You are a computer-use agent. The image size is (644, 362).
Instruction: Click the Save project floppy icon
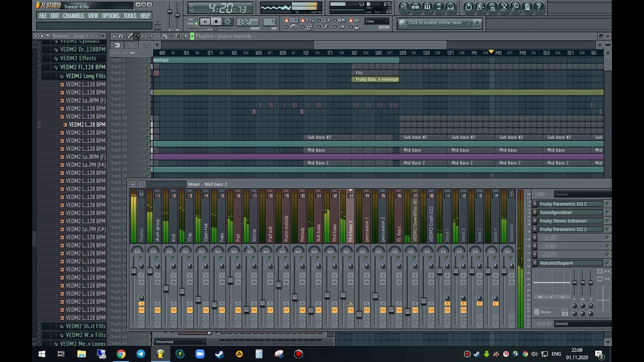coord(492,7)
